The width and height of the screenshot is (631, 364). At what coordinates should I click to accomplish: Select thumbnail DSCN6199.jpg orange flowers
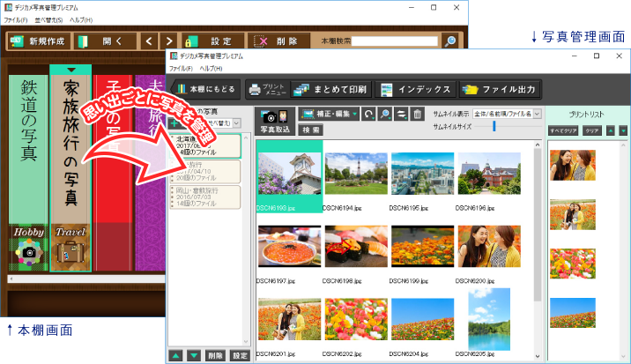point(422,247)
